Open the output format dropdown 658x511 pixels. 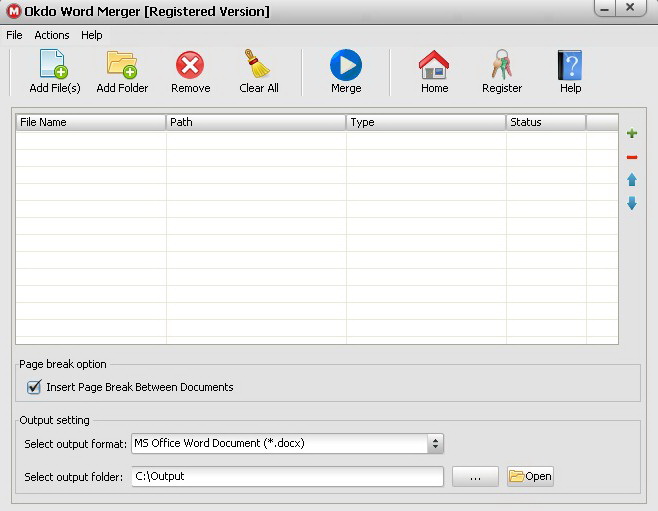coord(435,443)
